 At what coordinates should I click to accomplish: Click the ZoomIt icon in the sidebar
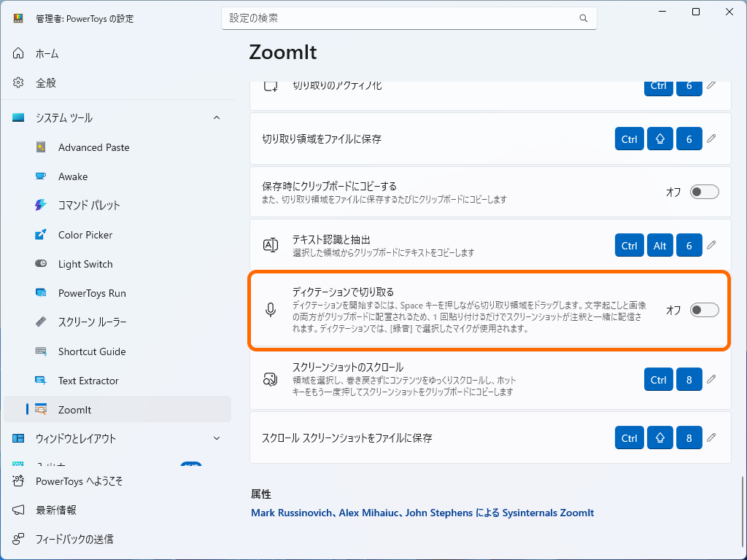tap(41, 410)
